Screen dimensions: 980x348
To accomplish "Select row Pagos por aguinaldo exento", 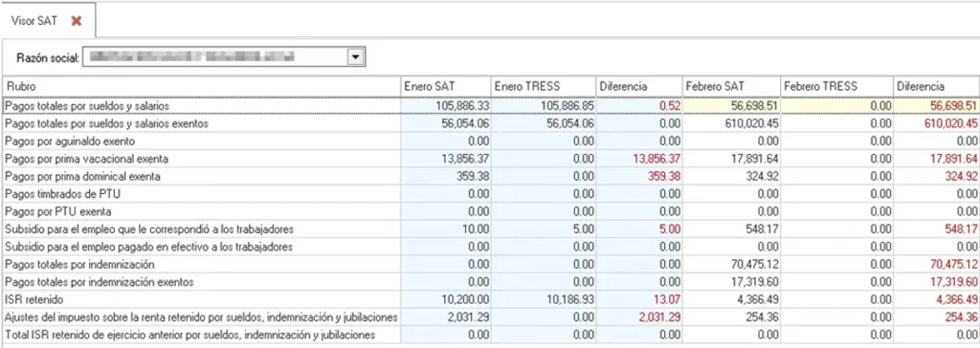I will pyautogui.click(x=490, y=141).
